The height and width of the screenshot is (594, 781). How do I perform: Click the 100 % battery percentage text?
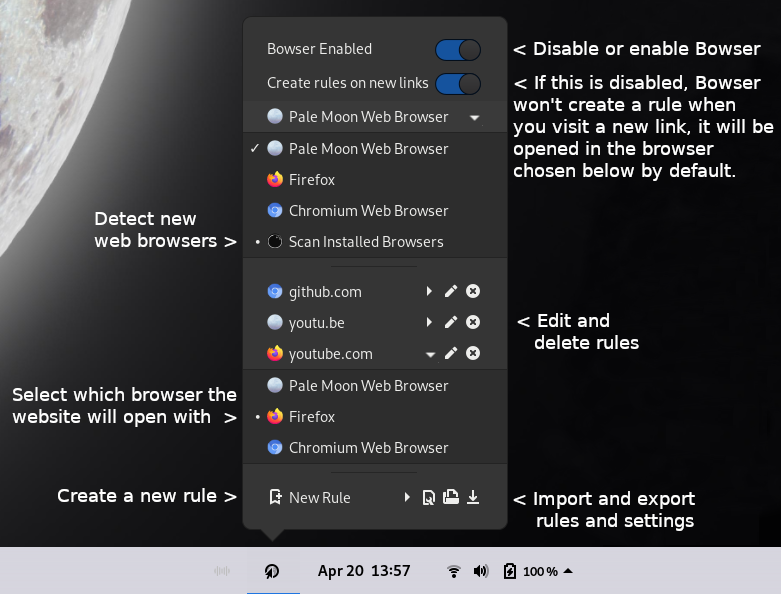pyautogui.click(x=540, y=572)
